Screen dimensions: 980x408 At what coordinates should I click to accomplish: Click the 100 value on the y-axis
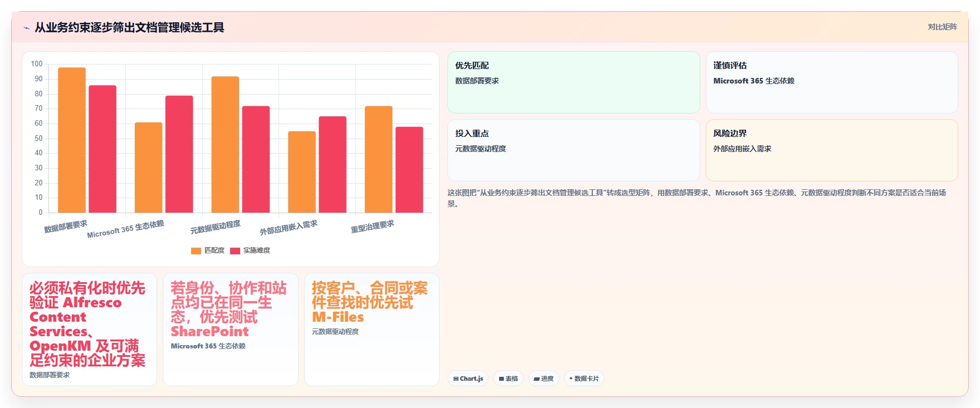(x=37, y=64)
